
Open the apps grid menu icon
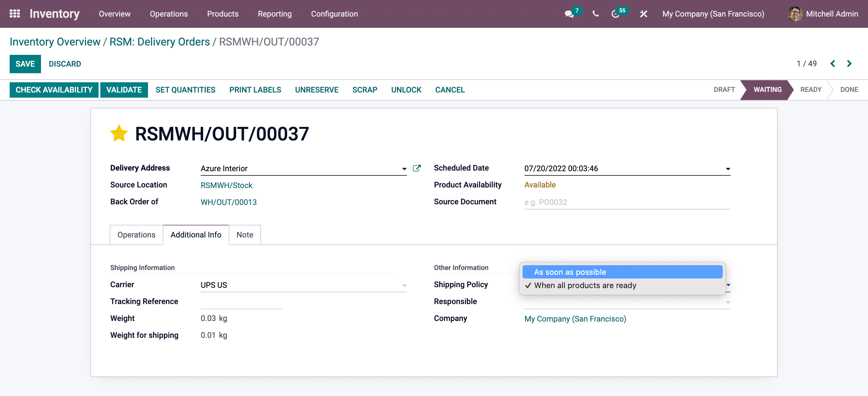[14, 14]
